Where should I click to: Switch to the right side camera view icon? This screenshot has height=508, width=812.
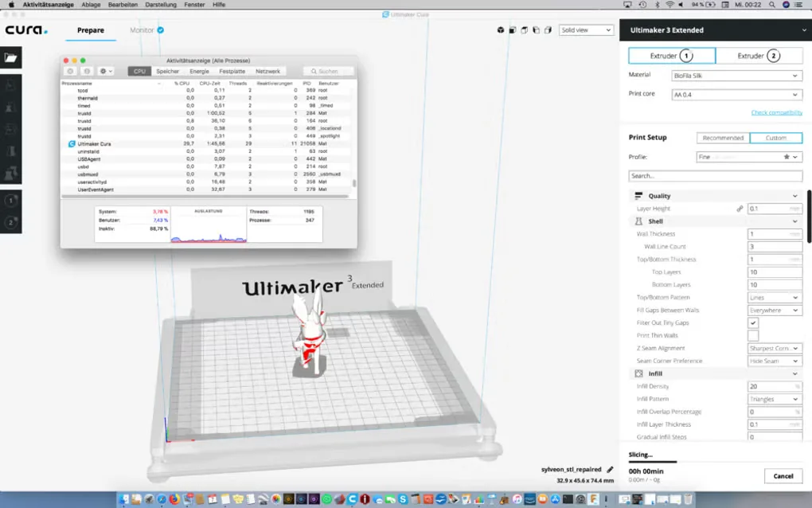pyautogui.click(x=548, y=30)
